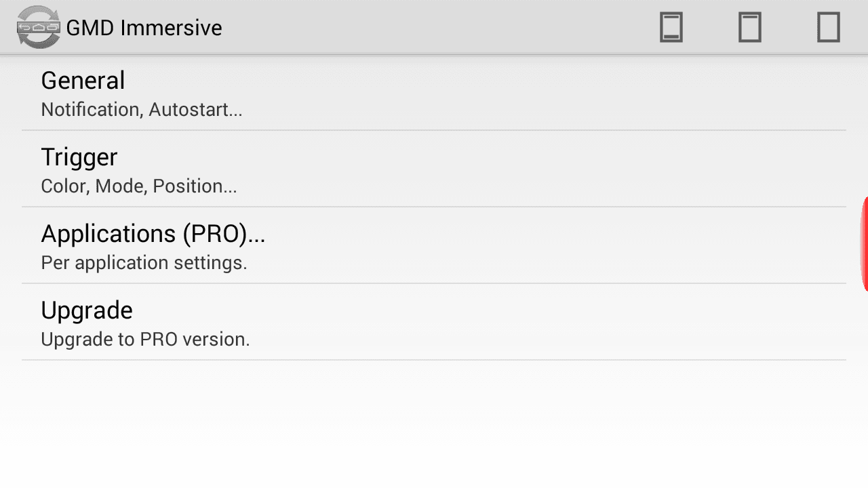Tap the "Color, Mode, Position..." subtitle
This screenshot has height=488, width=868.
(x=139, y=186)
